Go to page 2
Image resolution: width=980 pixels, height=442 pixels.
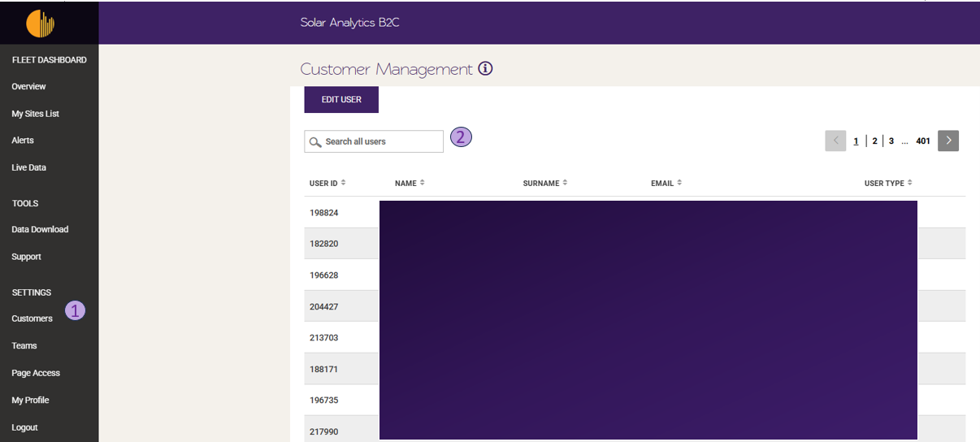(x=874, y=141)
